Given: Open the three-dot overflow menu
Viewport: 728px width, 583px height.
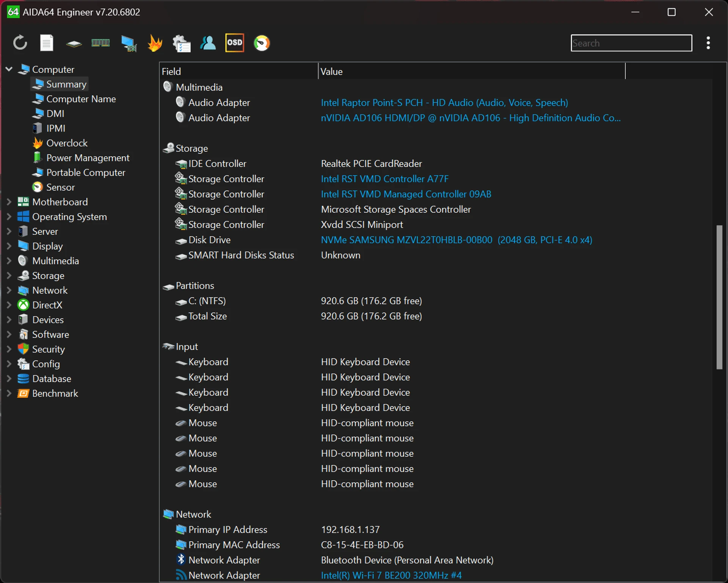Looking at the screenshot, I should (708, 43).
